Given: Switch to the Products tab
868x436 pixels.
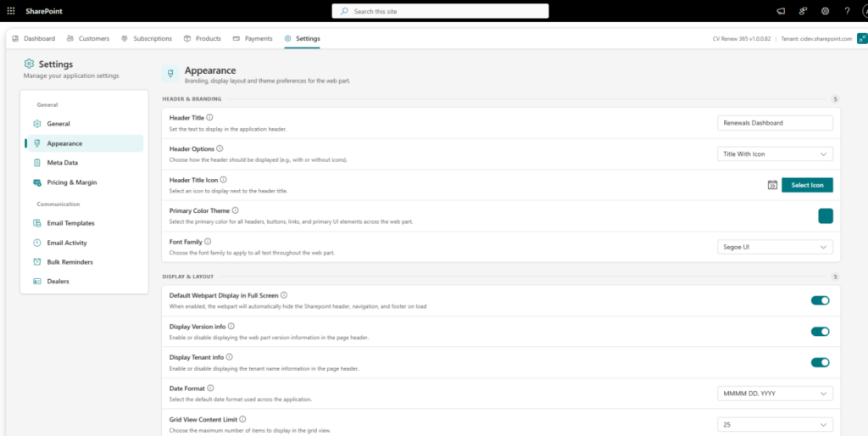Looking at the screenshot, I should point(202,38).
